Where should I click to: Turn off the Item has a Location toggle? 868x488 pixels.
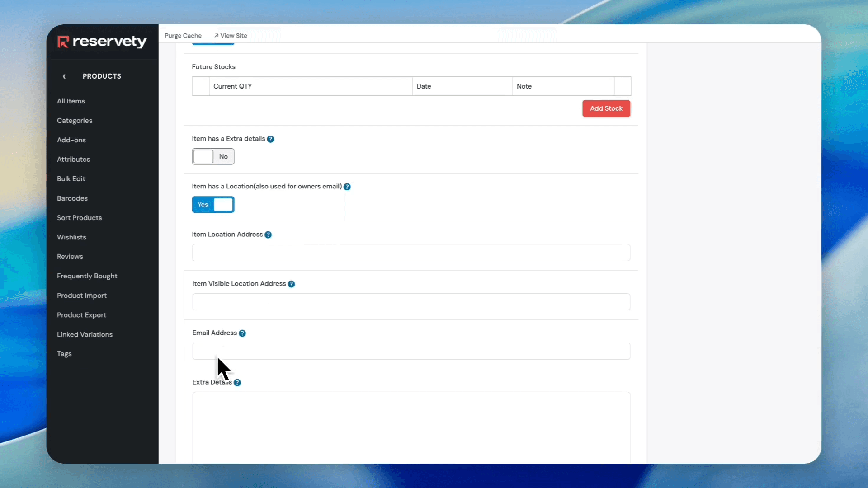click(213, 205)
